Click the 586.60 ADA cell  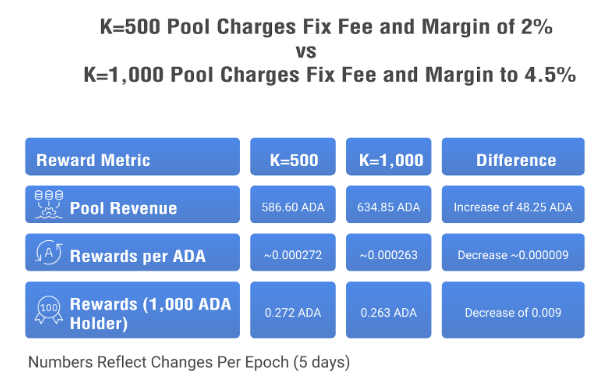tap(293, 205)
